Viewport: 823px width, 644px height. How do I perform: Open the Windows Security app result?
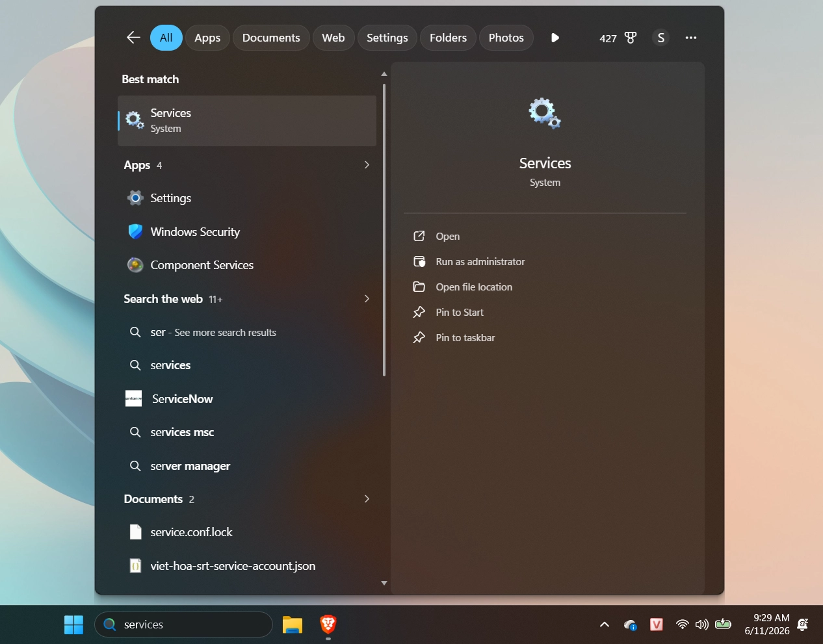247,232
